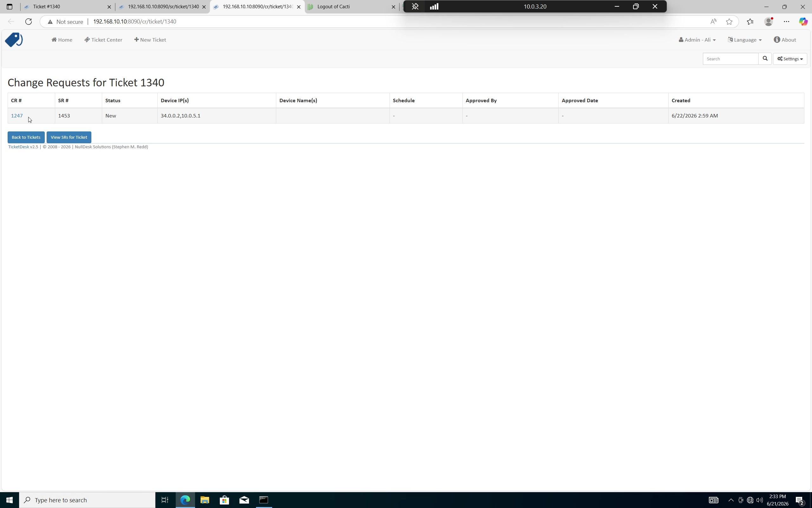
Task: Close the sr/ticket/1340 tab
Action: click(x=204, y=7)
